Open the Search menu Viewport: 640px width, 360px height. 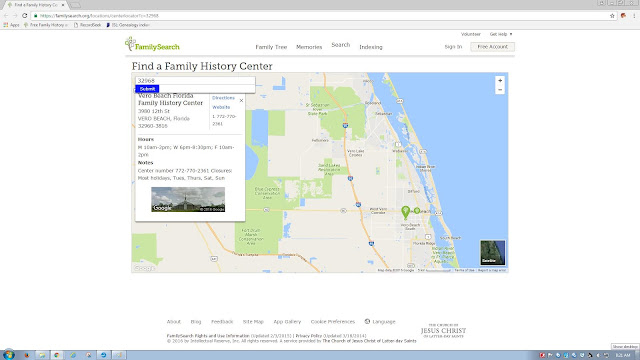click(x=340, y=45)
